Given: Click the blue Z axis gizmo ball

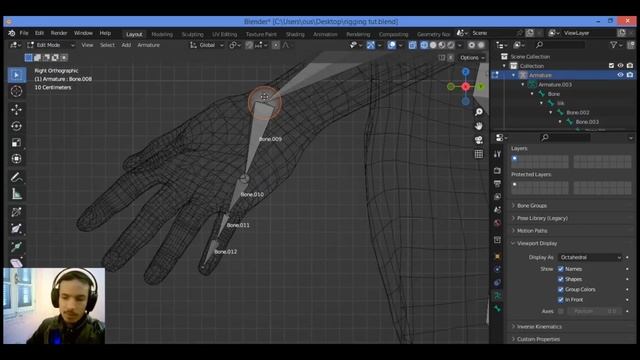Looking at the screenshot, I should click(x=466, y=72).
